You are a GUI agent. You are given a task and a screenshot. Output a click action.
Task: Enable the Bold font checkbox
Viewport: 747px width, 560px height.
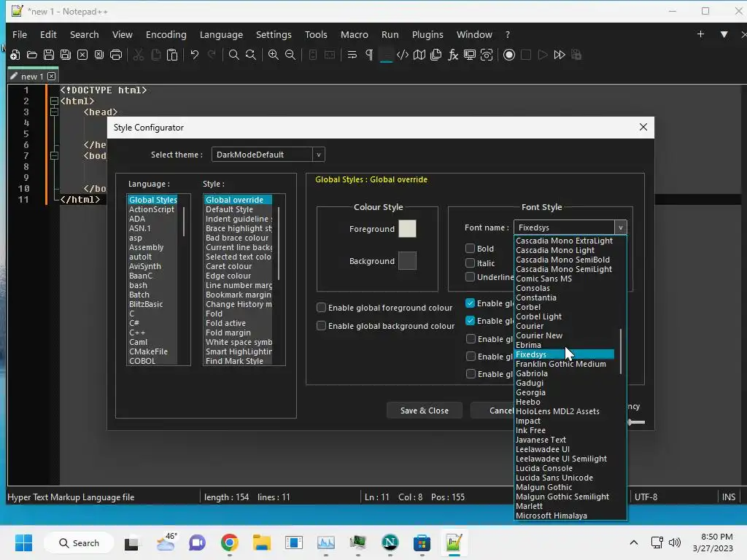[x=471, y=248]
